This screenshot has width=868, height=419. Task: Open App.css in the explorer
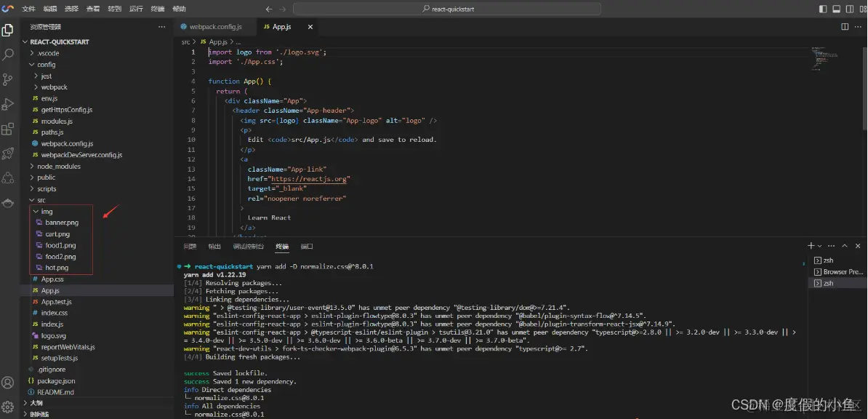pyautogui.click(x=97, y=279)
